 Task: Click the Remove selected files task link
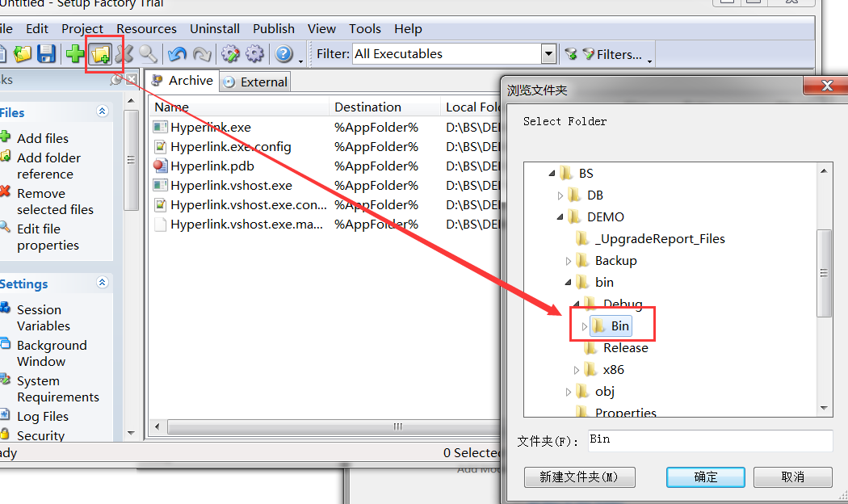tap(55, 201)
